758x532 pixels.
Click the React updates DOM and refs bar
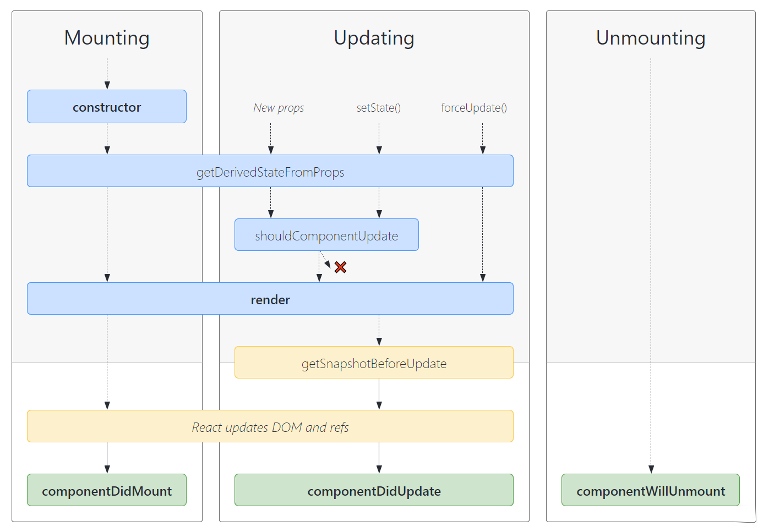(x=270, y=426)
